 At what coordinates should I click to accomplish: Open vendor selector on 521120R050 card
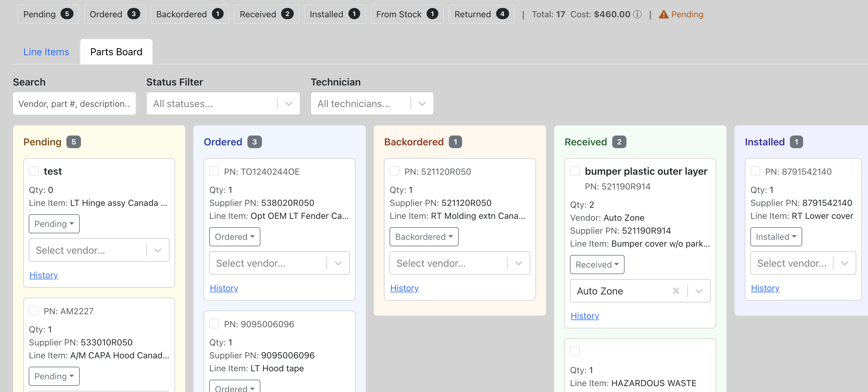[x=460, y=263]
